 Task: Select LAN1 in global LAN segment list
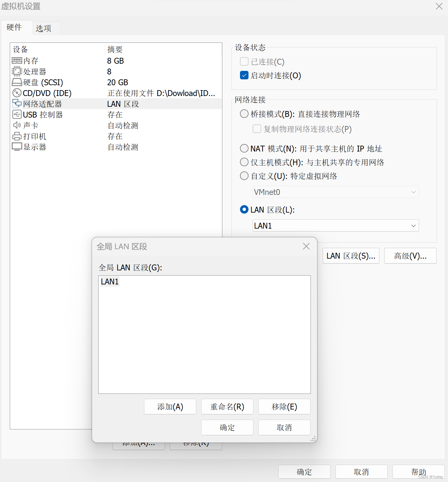pyautogui.click(x=110, y=281)
